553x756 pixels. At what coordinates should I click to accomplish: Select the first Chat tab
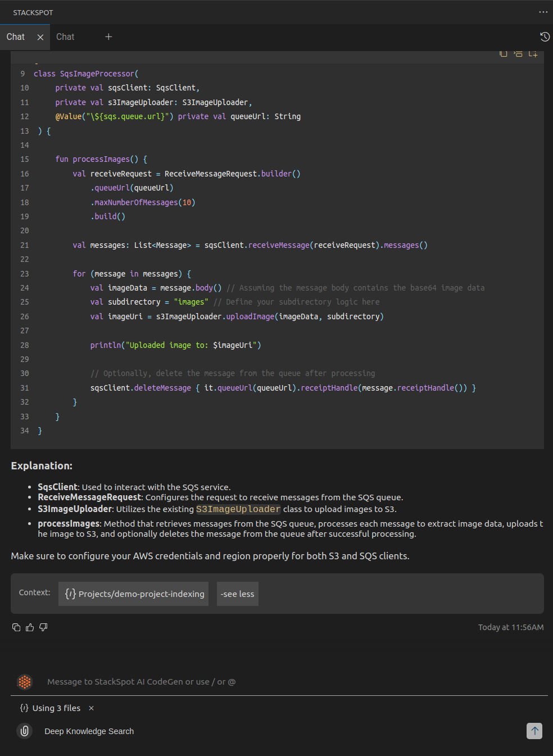(16, 37)
